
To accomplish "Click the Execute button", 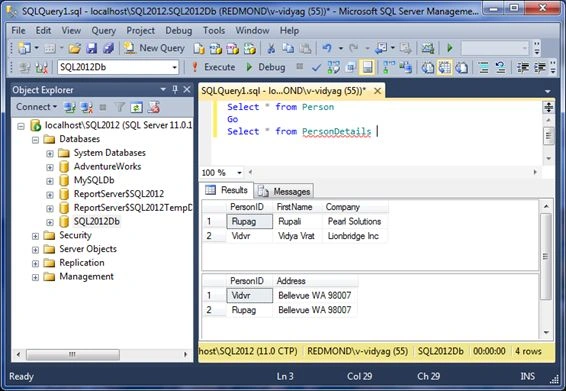I will (x=213, y=67).
